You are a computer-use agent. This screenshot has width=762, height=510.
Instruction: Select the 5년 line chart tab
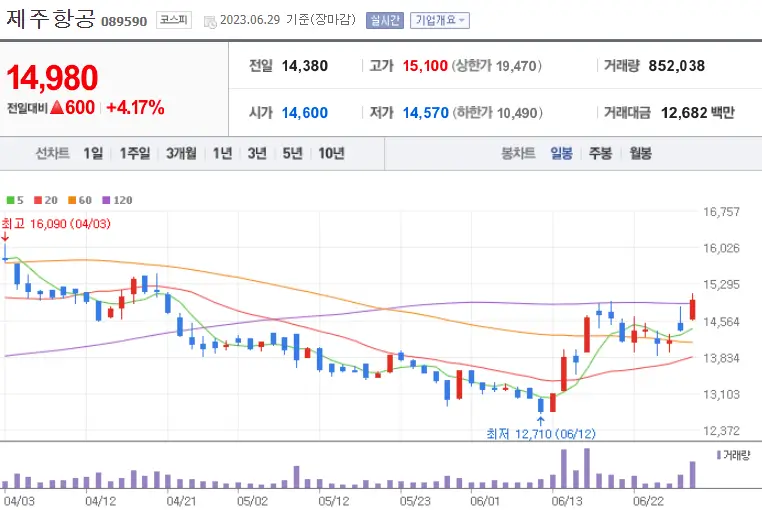tap(292, 154)
